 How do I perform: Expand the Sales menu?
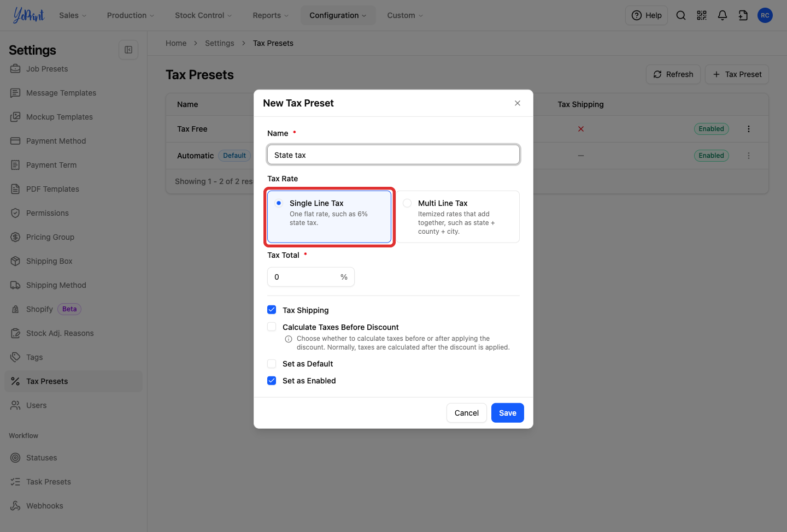pos(73,15)
